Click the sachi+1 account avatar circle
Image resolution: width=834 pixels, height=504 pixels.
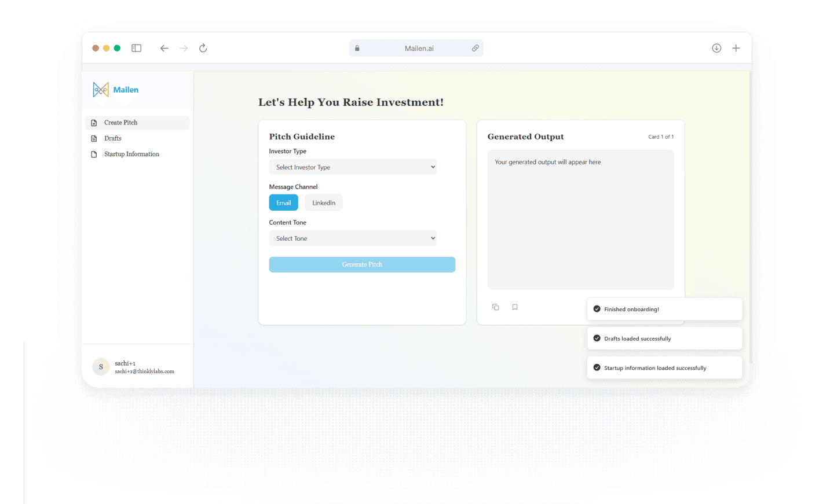101,367
